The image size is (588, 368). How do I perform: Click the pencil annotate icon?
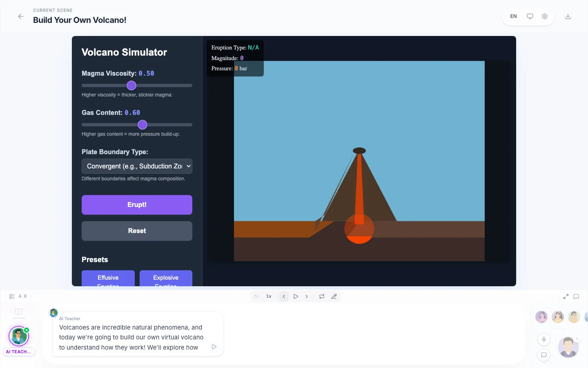tap(334, 296)
